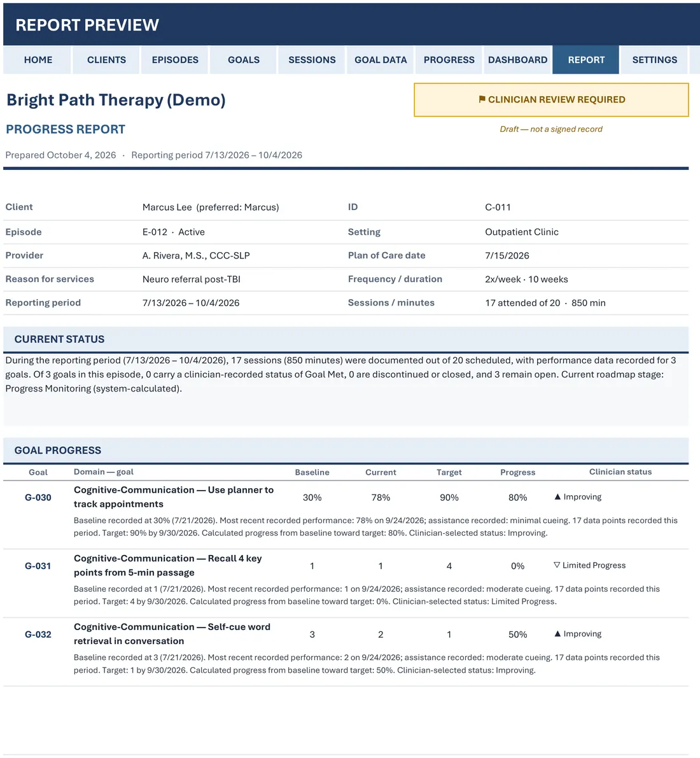This screenshot has height=758, width=700.
Task: Click the flag icon in review banner
Action: (482, 99)
